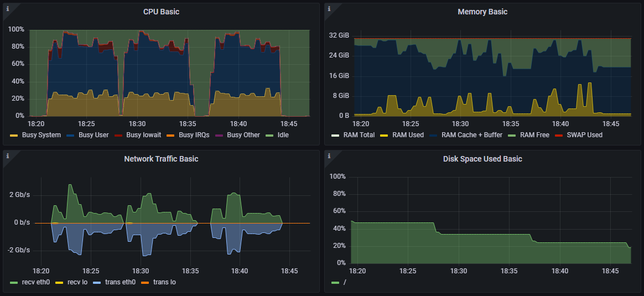Click the Network Traffic Basic info icon
644x296 pixels.
7,155
